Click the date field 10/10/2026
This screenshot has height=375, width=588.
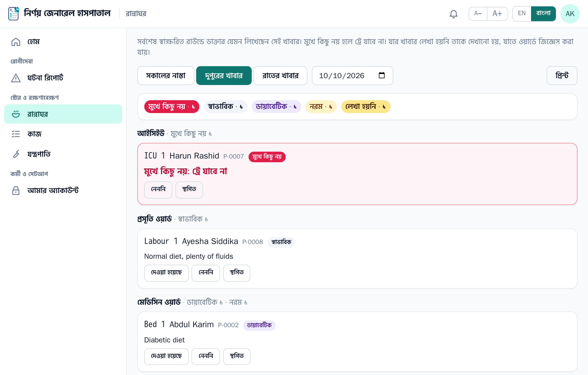point(352,76)
